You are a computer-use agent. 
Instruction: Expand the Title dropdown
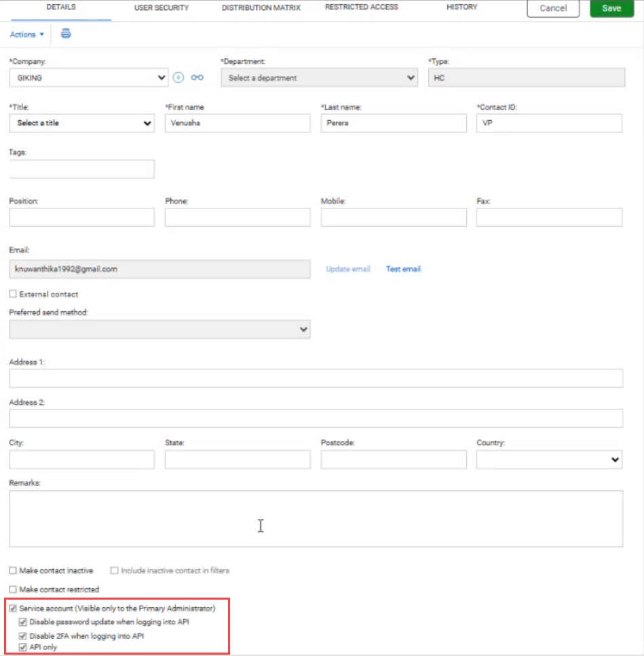pos(81,123)
